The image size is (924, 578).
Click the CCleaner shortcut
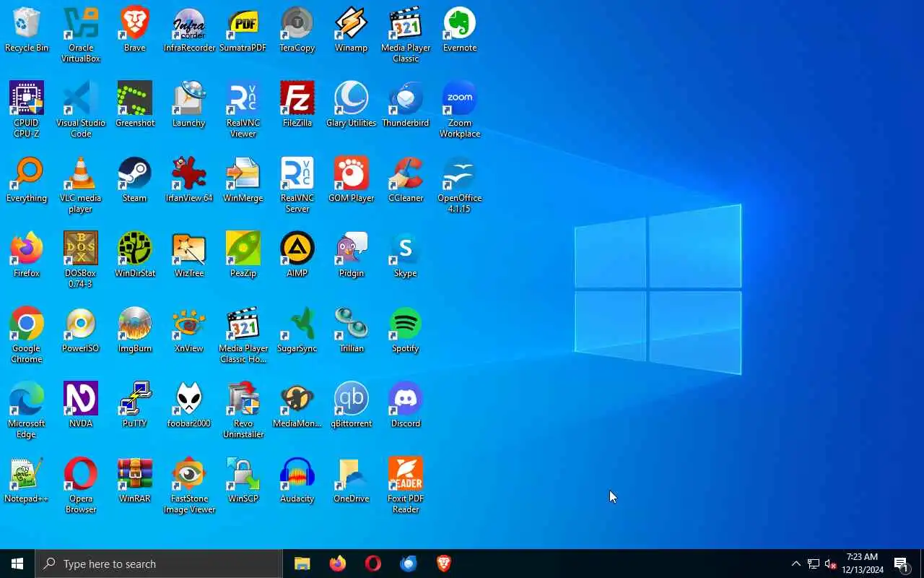pos(406,181)
